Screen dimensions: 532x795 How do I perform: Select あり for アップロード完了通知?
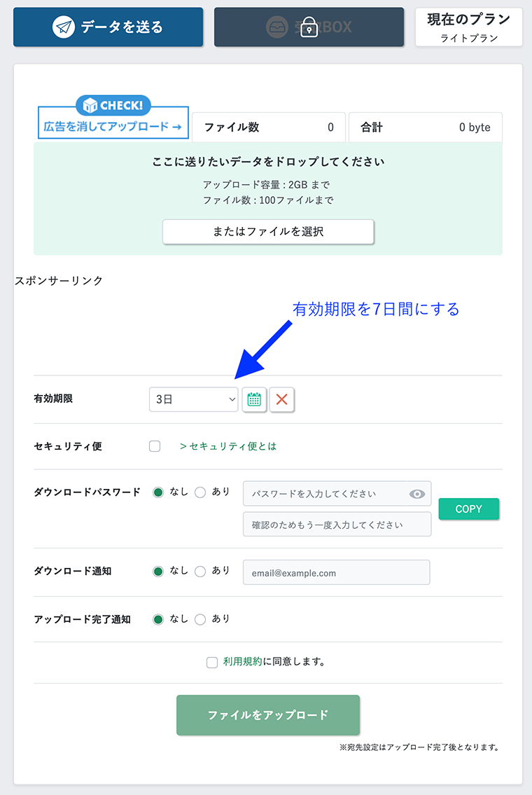200,619
